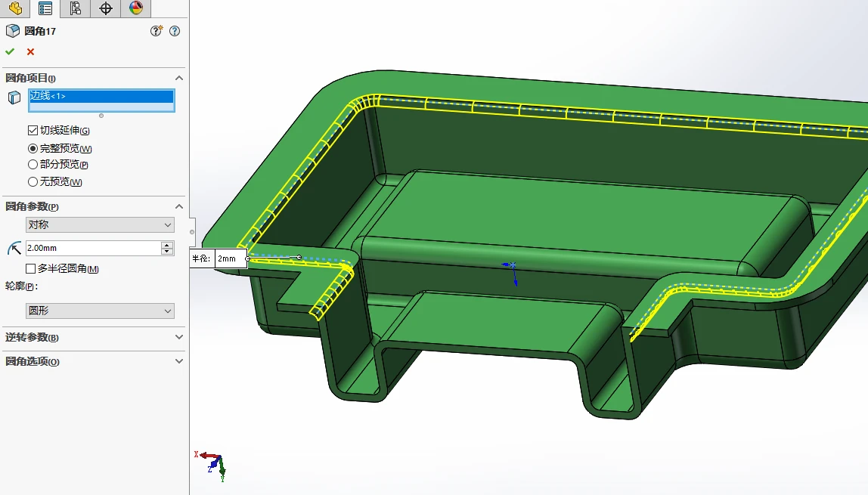Click the 半径: callout label
Screen dimensions: 868x495
tap(201, 258)
